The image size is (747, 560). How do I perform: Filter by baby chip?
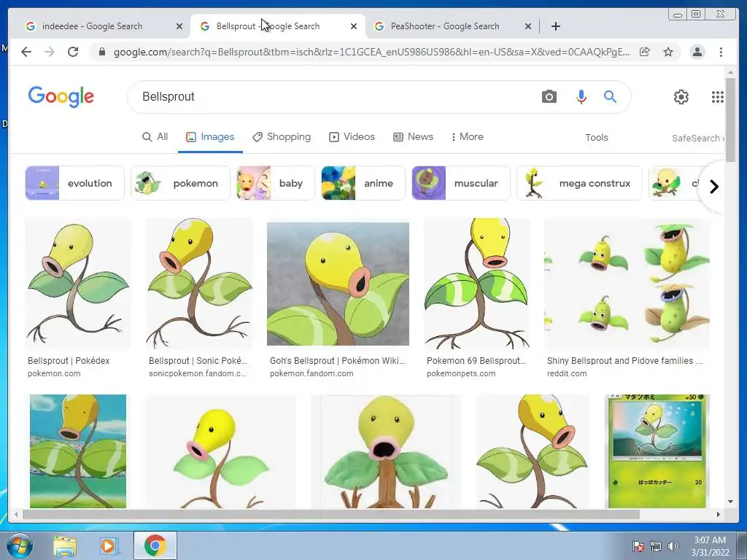coord(276,183)
